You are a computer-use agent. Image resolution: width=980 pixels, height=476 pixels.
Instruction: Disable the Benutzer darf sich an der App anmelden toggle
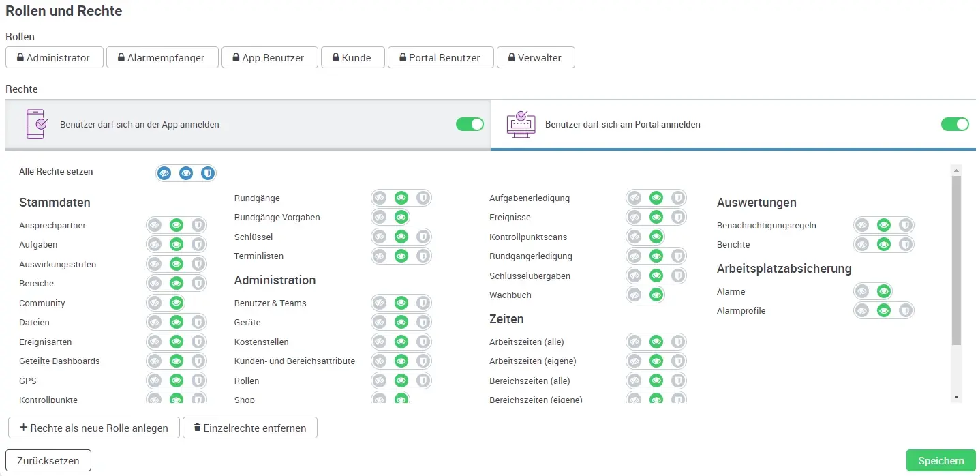point(470,124)
